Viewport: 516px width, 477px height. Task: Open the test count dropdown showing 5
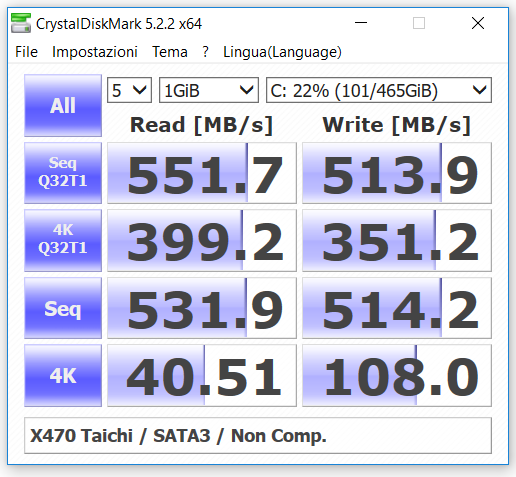click(x=129, y=90)
